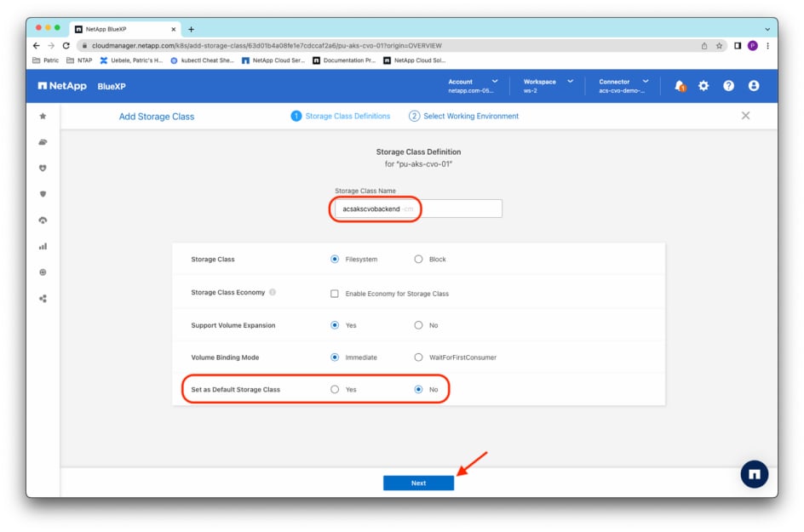Open the storage sidebar icon below the star
804x532 pixels.
43,142
